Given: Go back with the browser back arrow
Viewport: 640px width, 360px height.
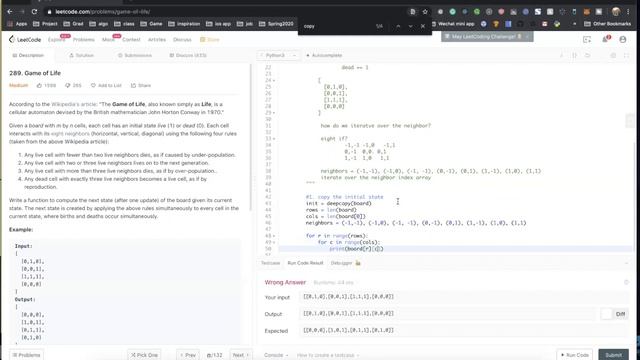Looking at the screenshot, I should tap(9, 12).
